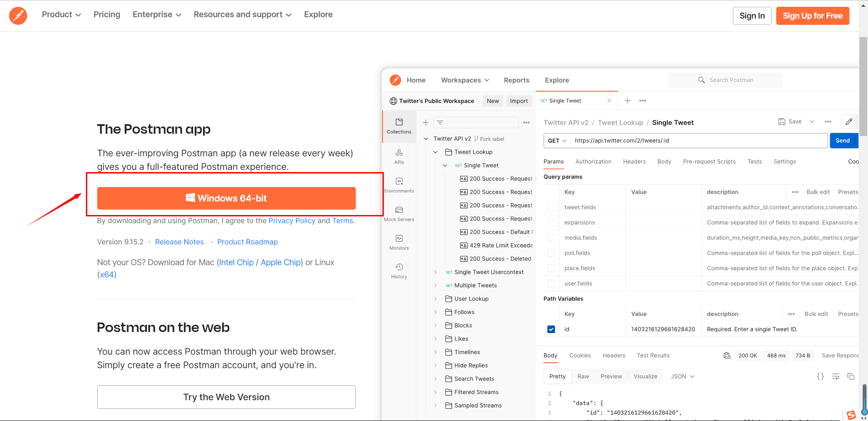The image size is (868, 421).
Task: Click the search magnifier in Search Postman
Action: click(x=702, y=80)
